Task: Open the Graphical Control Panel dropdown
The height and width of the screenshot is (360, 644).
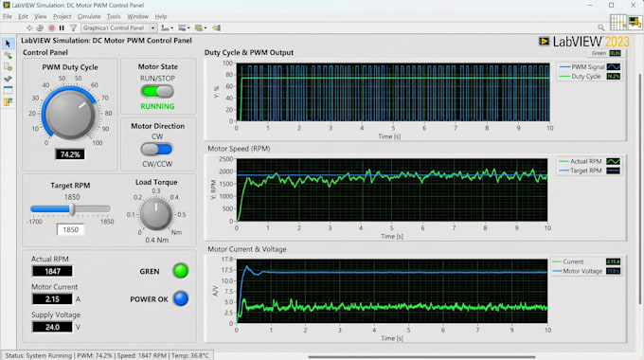Action: click(119, 27)
